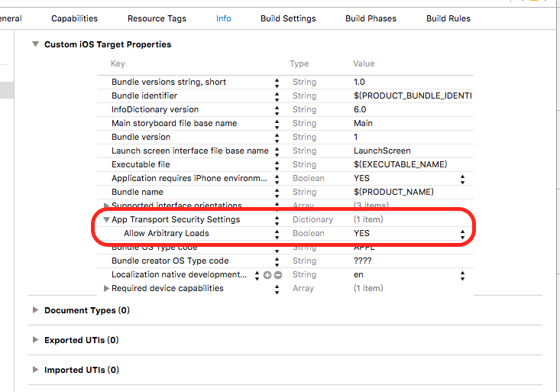Open key stepper for Bundle identifier
Screen dimensions: 560x392
pyautogui.click(x=277, y=96)
